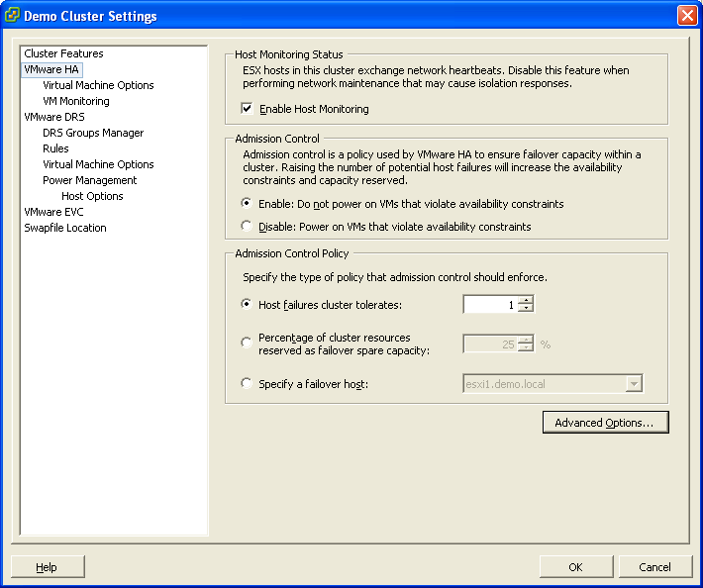Decrease the reserved percentage value
The height and width of the screenshot is (588, 703).
coord(526,347)
